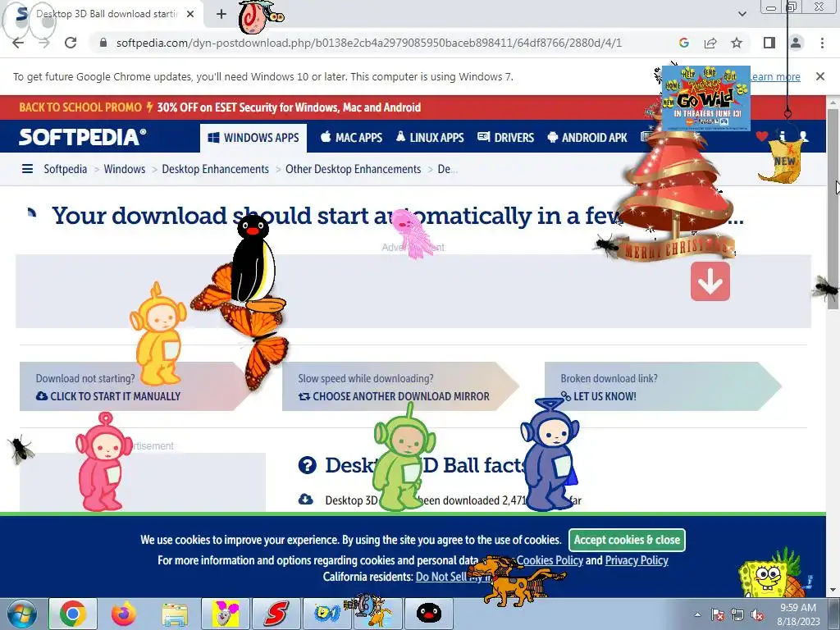Click the Softpedia logo

(x=82, y=137)
